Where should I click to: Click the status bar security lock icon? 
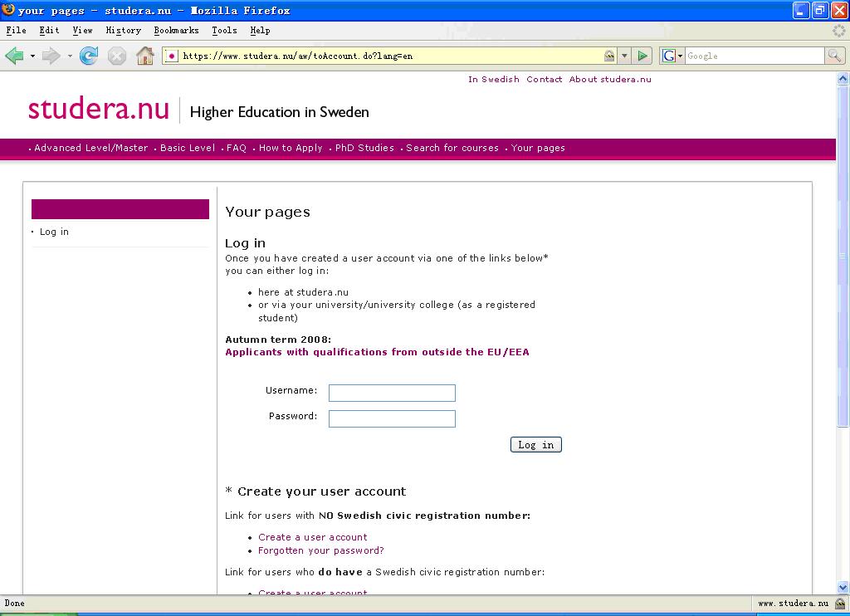tap(840, 603)
